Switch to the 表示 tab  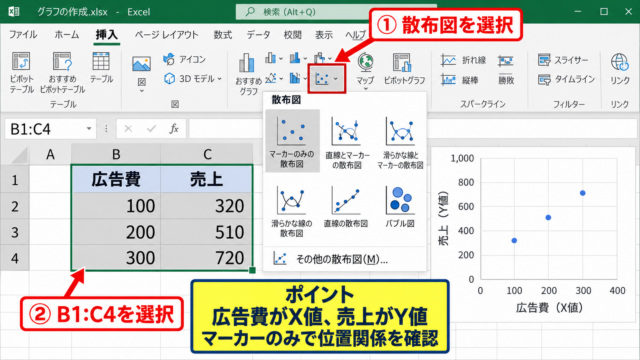pos(324,35)
